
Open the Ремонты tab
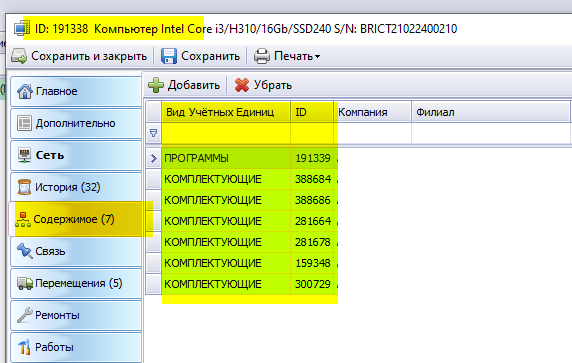76,315
